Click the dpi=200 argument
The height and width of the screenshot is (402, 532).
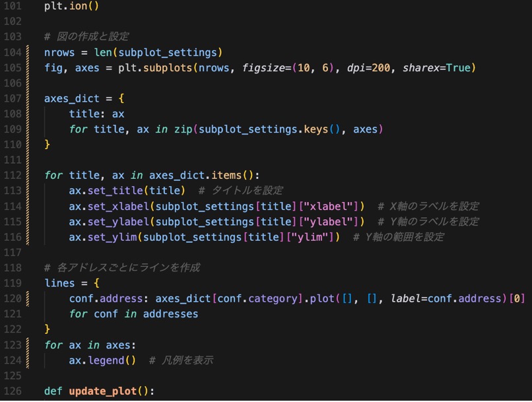[369, 68]
